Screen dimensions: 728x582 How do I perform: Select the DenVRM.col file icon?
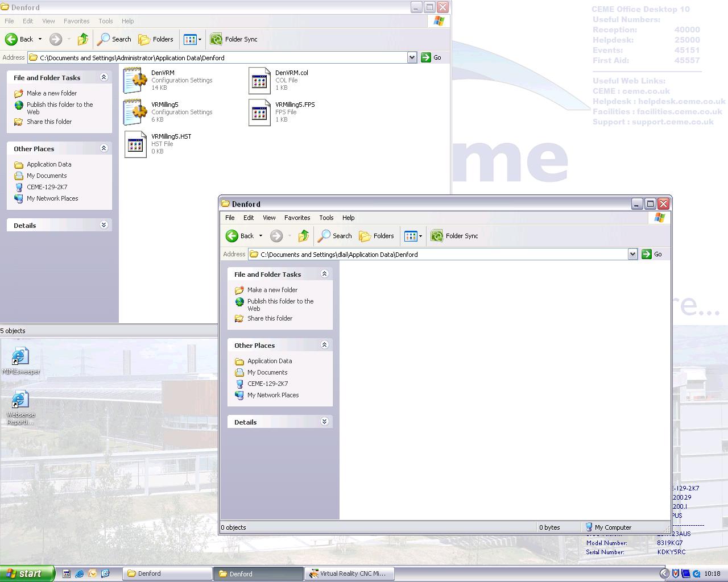(259, 80)
